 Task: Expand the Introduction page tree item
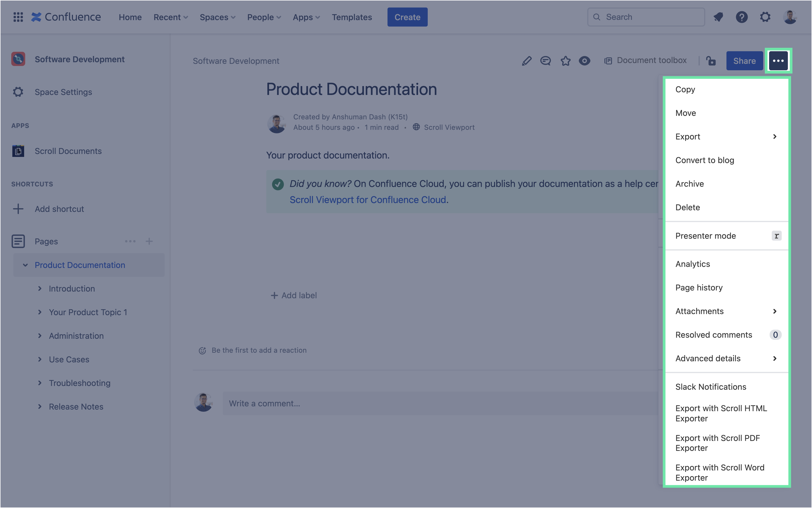point(40,289)
